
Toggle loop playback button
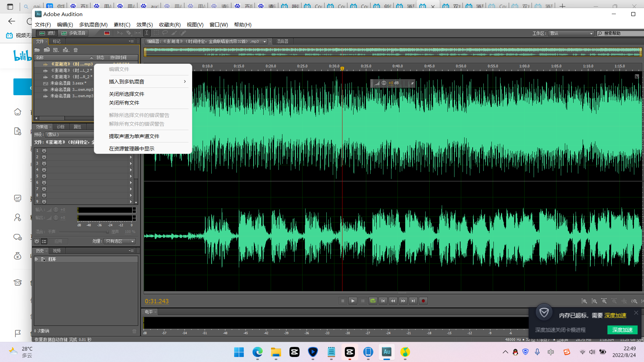tap(373, 301)
